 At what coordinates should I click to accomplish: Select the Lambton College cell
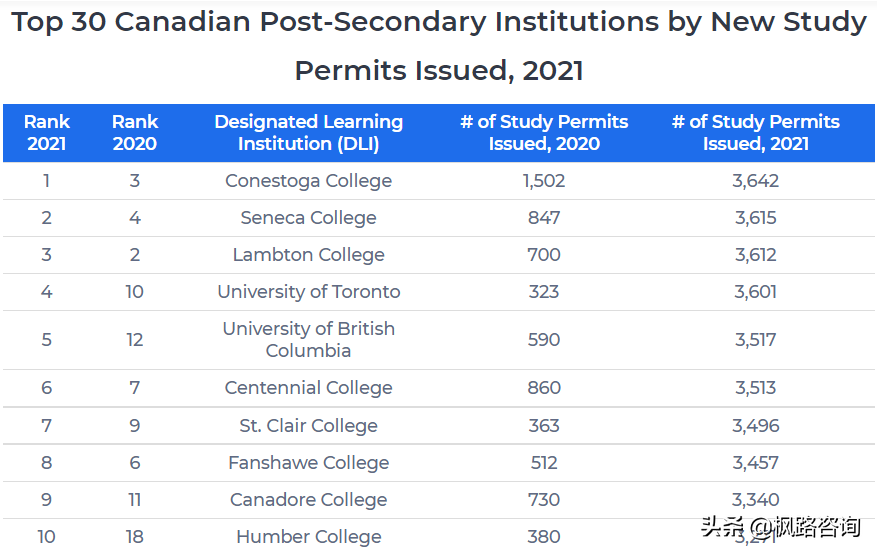tap(308, 255)
